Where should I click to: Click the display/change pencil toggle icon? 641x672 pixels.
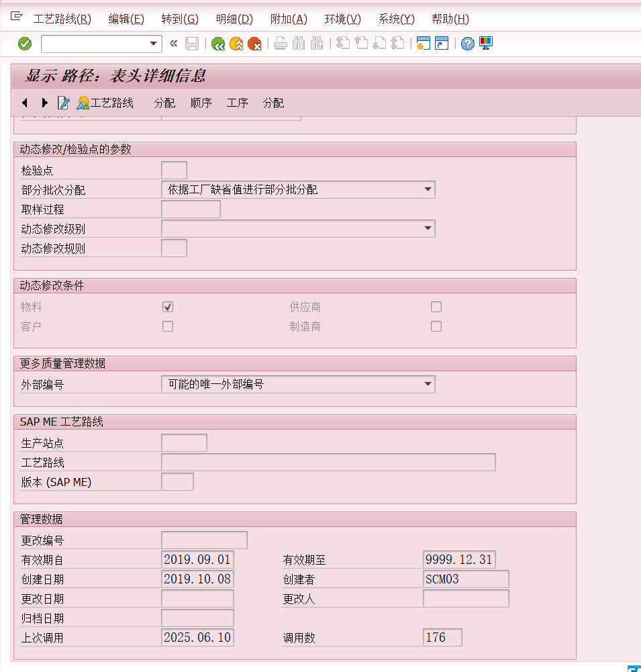[x=63, y=103]
